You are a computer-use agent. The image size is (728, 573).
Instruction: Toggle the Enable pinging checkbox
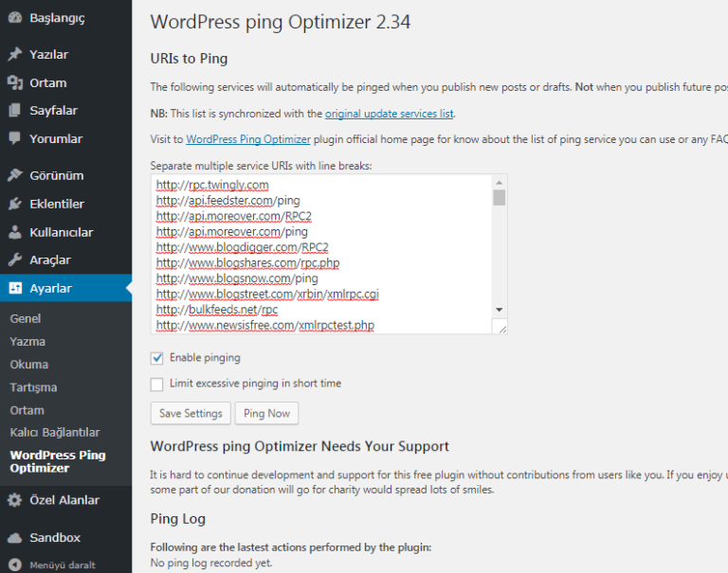pos(157,358)
